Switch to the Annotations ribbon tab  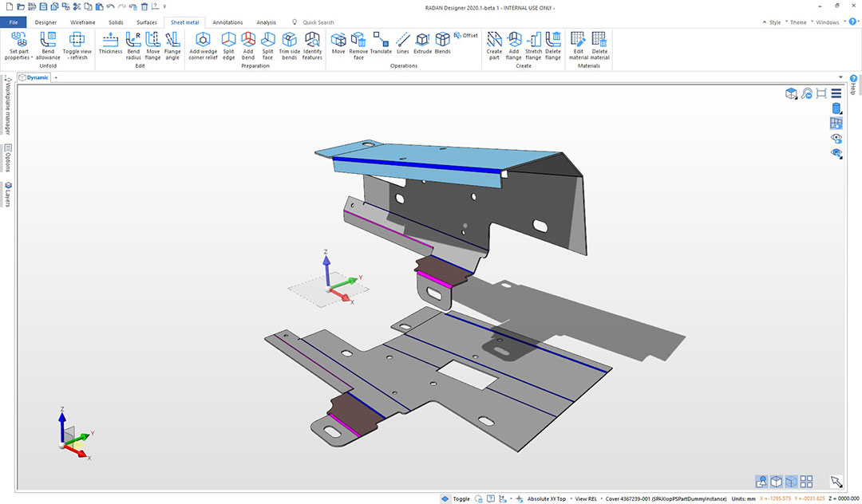coord(227,22)
